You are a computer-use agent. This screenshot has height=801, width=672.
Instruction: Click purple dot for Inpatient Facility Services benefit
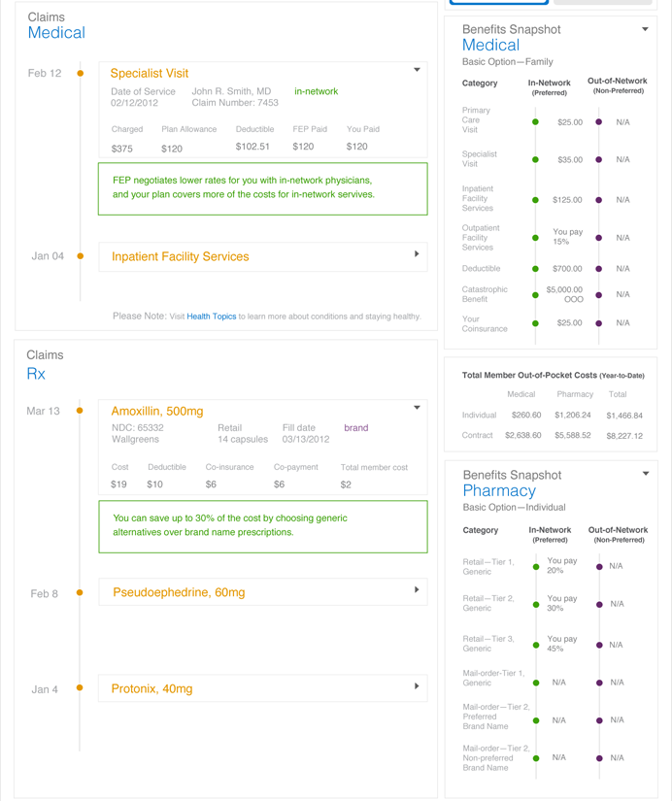coord(599,200)
